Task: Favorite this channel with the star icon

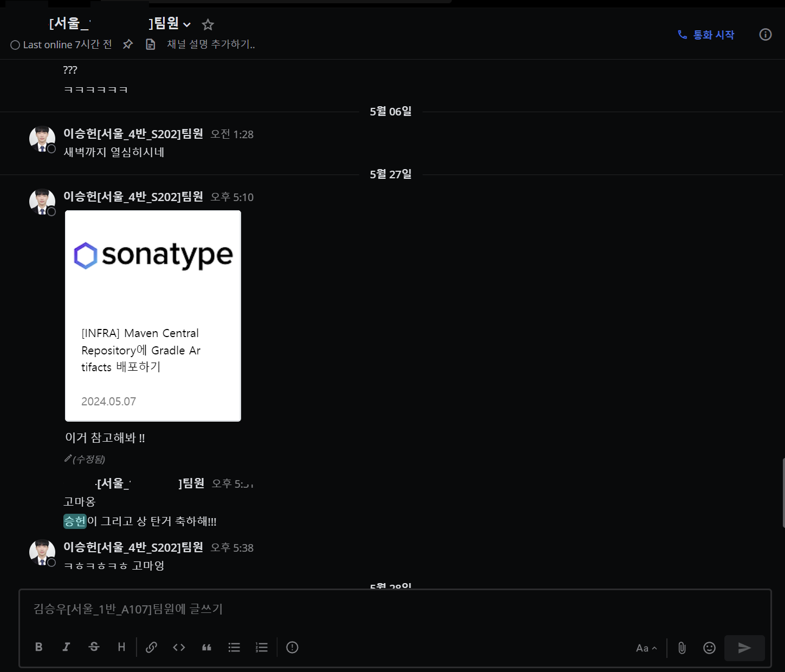Action: coord(207,24)
